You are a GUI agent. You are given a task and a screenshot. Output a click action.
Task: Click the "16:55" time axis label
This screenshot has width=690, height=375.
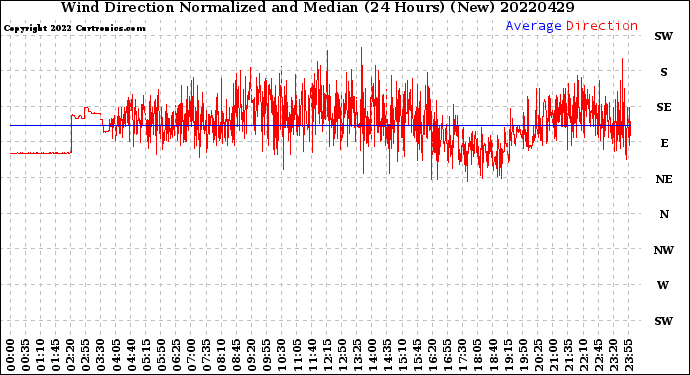[x=448, y=355]
